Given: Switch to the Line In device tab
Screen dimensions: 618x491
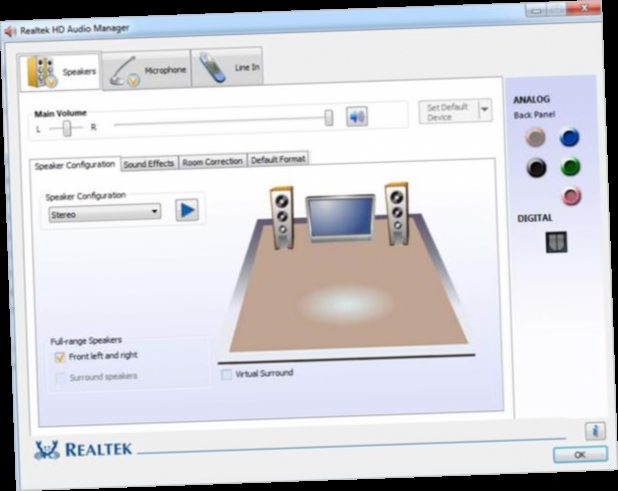Looking at the screenshot, I should coord(227,67).
